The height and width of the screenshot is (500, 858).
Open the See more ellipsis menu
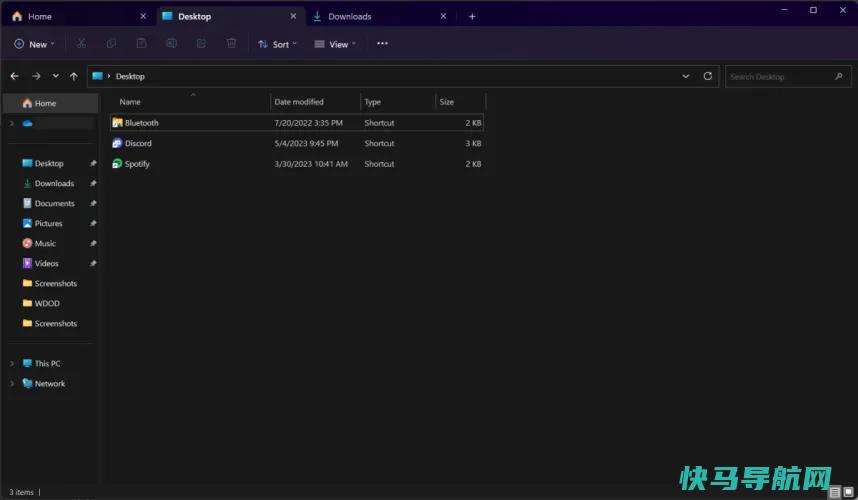(x=382, y=43)
